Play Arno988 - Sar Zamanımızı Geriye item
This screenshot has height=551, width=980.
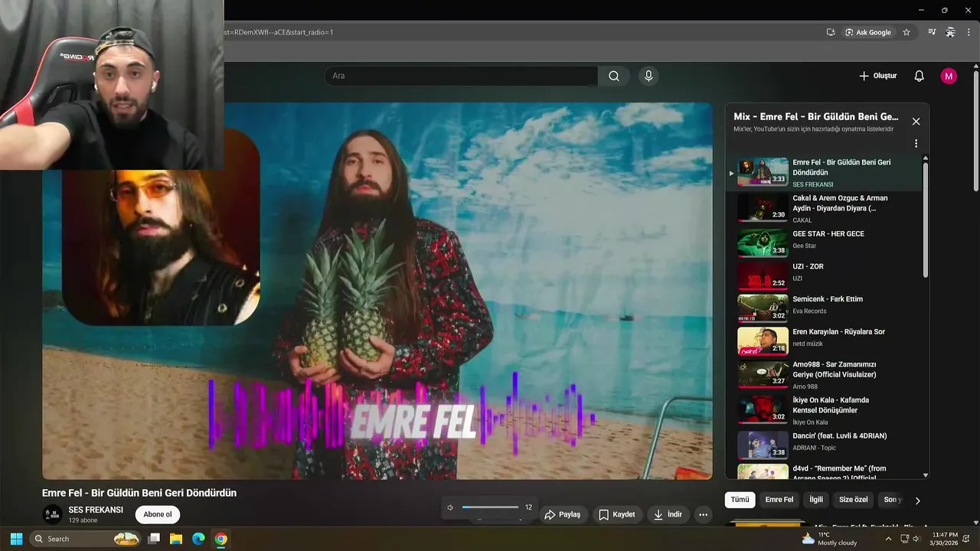coord(825,374)
